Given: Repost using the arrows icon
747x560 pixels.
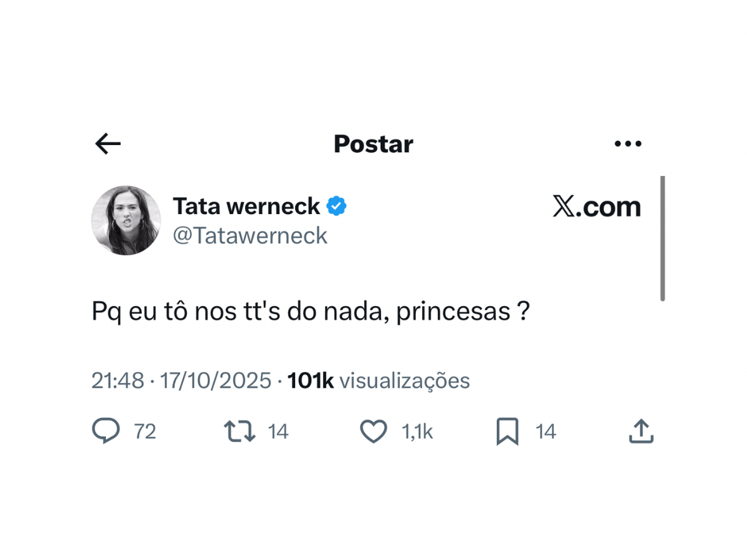Looking at the screenshot, I should pyautogui.click(x=240, y=431).
